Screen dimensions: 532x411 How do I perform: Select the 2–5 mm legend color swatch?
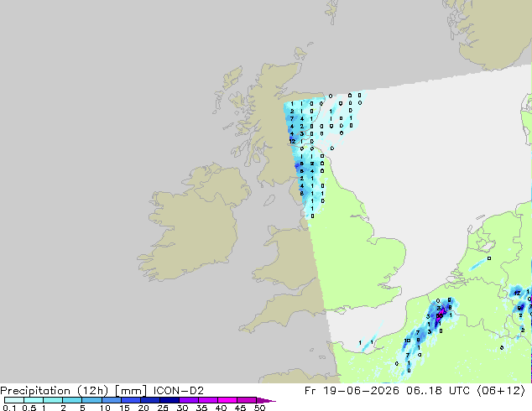point(72,400)
